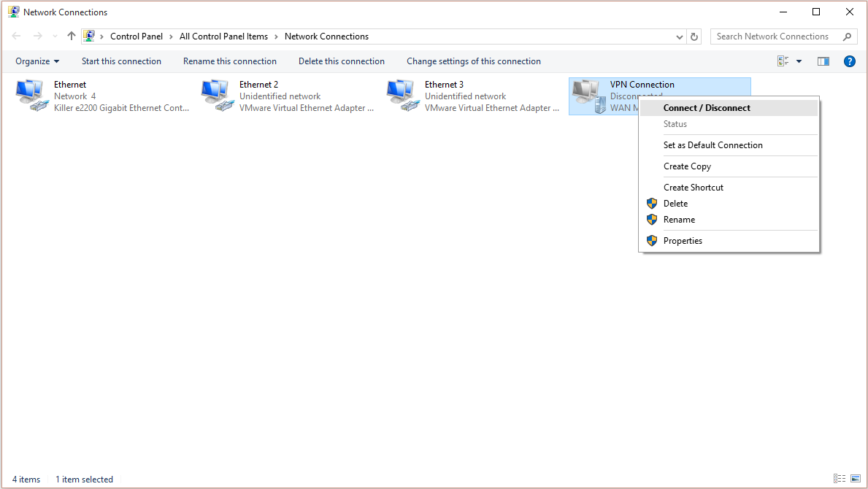Expand the Organize menu
The width and height of the screenshot is (868, 489).
point(37,61)
